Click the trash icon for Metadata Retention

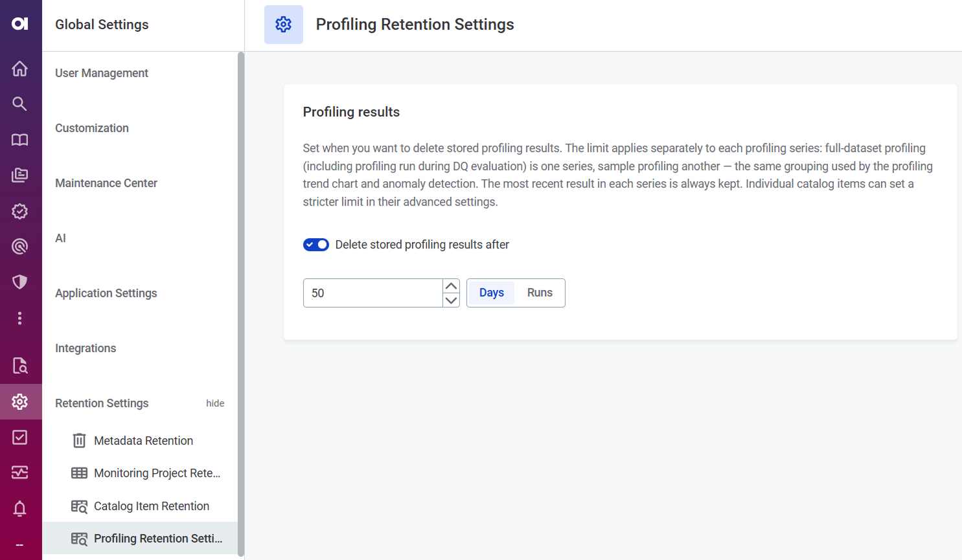[x=79, y=440]
